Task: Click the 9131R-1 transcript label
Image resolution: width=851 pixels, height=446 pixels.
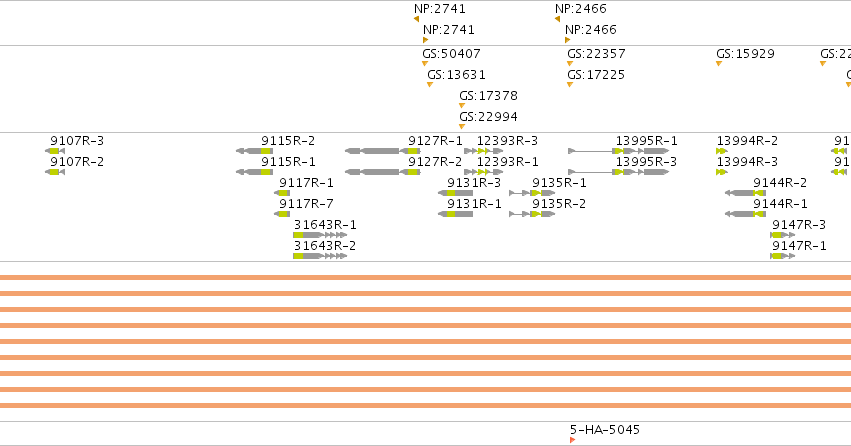Action: click(x=474, y=205)
